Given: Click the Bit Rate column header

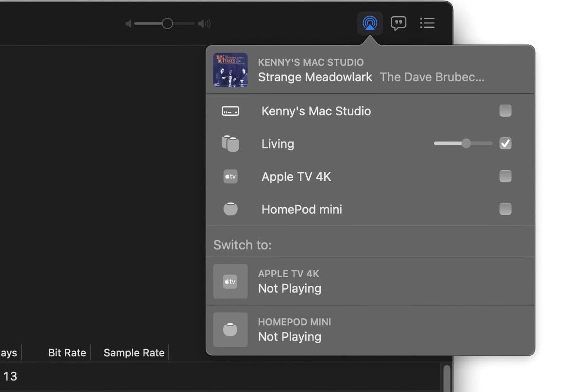Looking at the screenshot, I should point(67,353).
